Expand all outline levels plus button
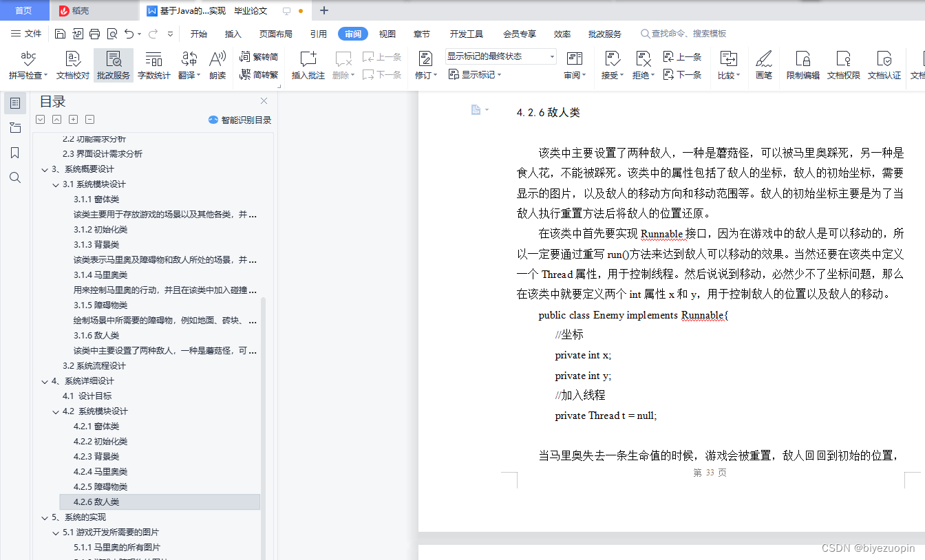This screenshot has height=560, width=925. 74,120
